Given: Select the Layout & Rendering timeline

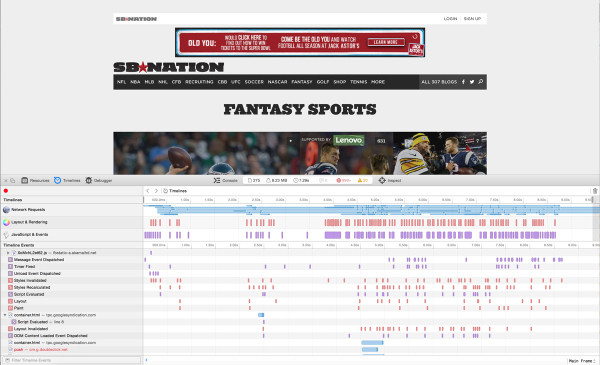Looking at the screenshot, I should click(x=72, y=222).
